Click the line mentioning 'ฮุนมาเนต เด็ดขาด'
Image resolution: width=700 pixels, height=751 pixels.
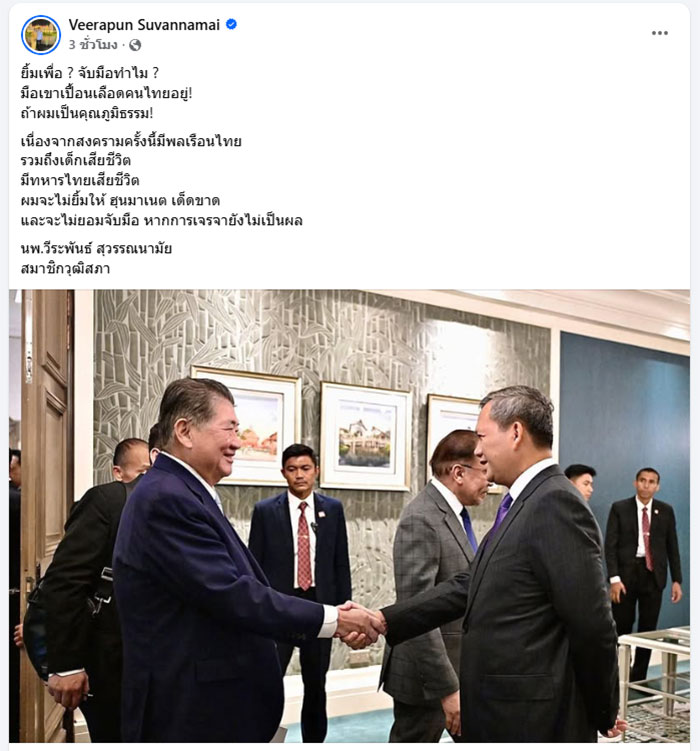tap(120, 200)
